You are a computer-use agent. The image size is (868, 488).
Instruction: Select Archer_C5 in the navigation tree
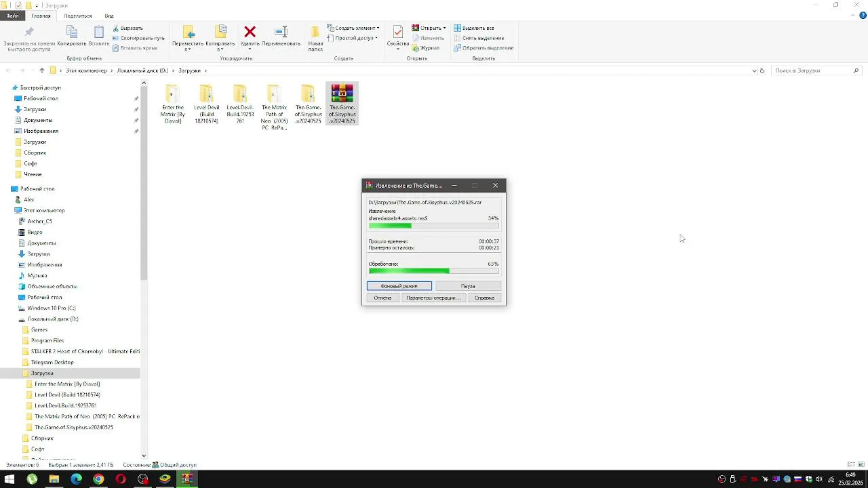point(39,222)
